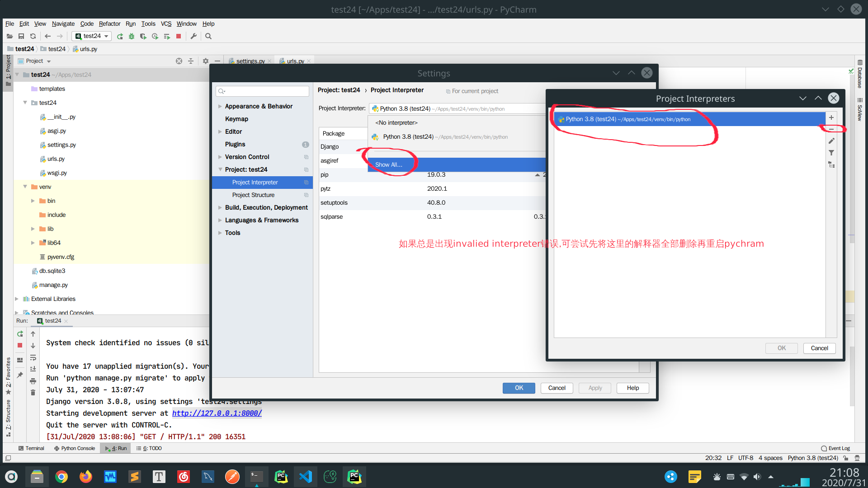Image resolution: width=868 pixels, height=488 pixels.
Task: Collapse all in the Project panel
Action: [x=191, y=61]
